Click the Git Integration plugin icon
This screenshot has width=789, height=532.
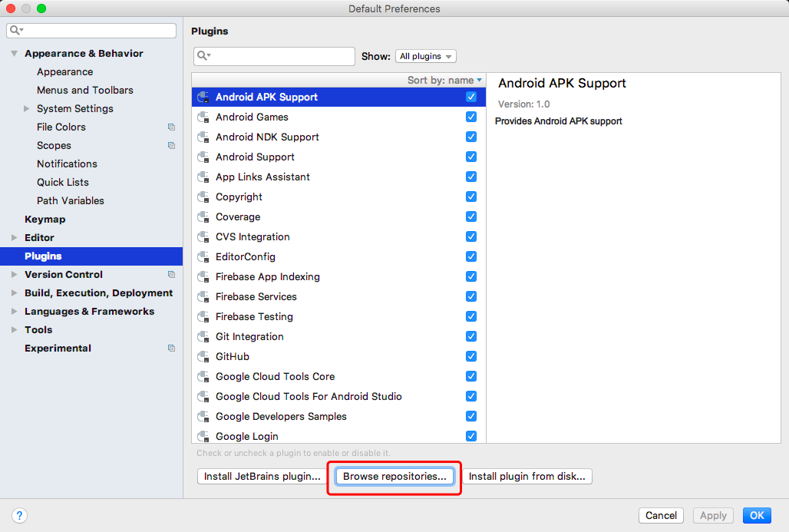[203, 337]
